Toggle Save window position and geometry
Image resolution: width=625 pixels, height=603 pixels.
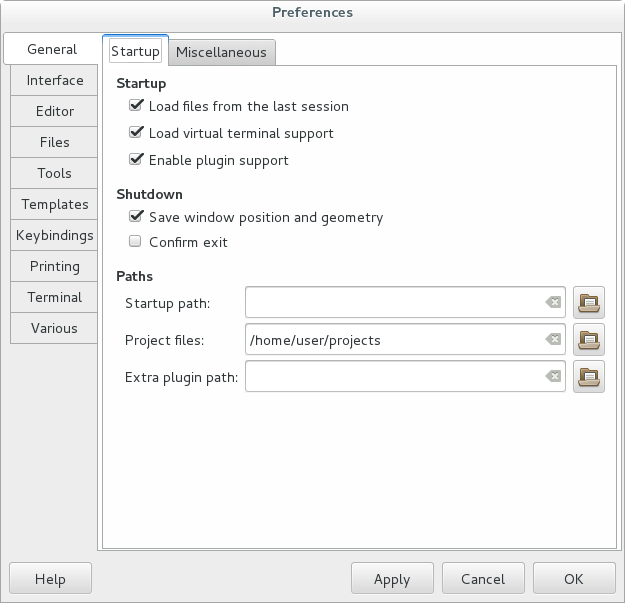pyautogui.click(x=136, y=216)
